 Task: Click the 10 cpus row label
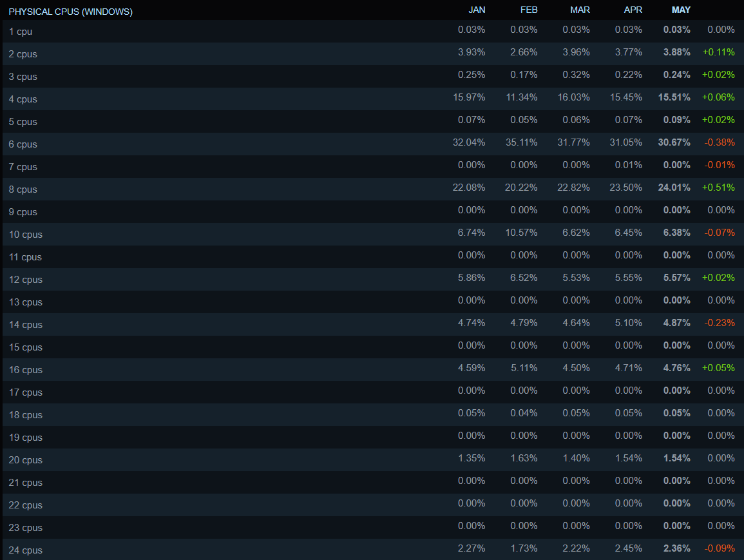pyautogui.click(x=26, y=235)
